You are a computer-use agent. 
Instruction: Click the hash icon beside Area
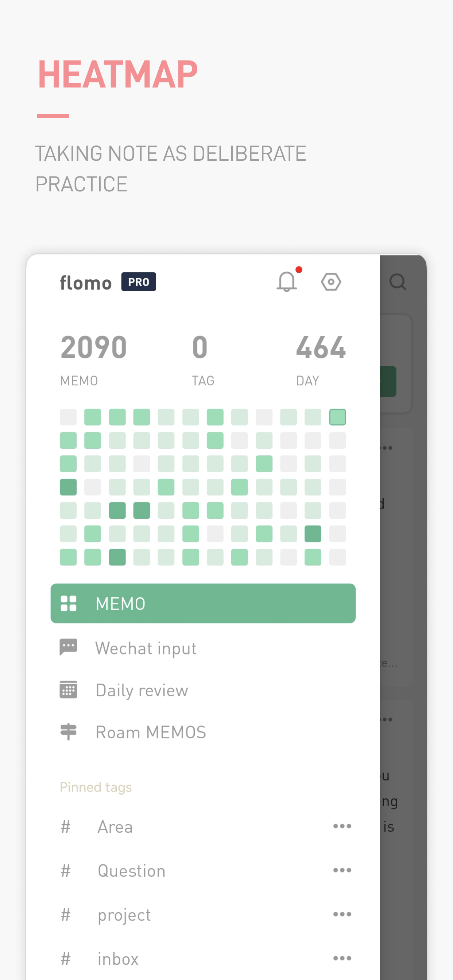66,827
